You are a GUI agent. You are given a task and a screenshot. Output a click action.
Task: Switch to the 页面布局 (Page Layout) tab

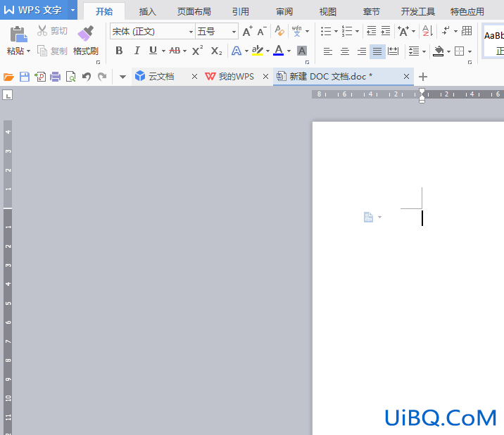pos(194,12)
